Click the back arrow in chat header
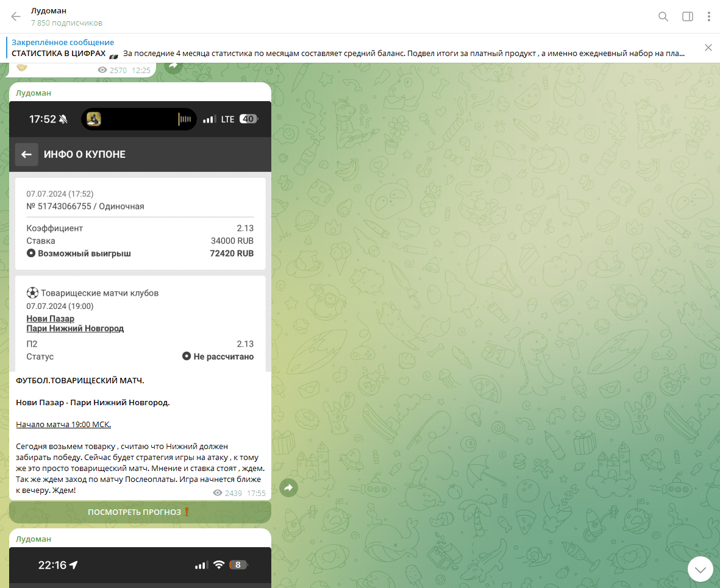 16,16
